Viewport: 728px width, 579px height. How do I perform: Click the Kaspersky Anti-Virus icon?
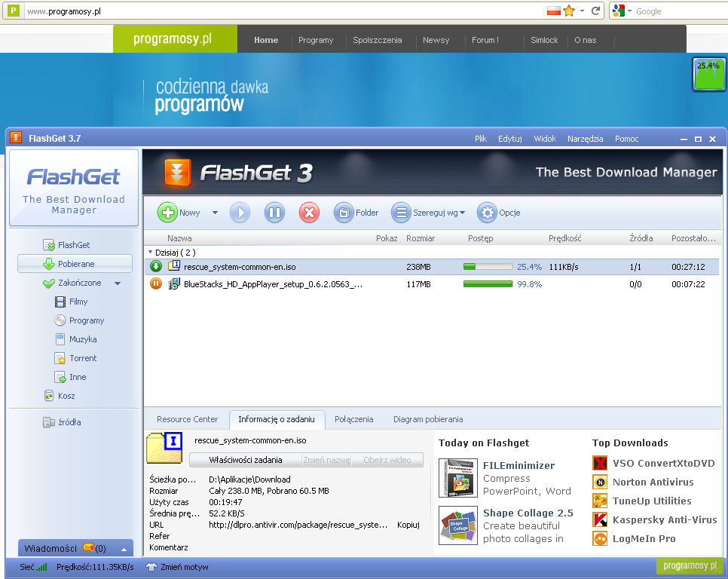pos(600,519)
